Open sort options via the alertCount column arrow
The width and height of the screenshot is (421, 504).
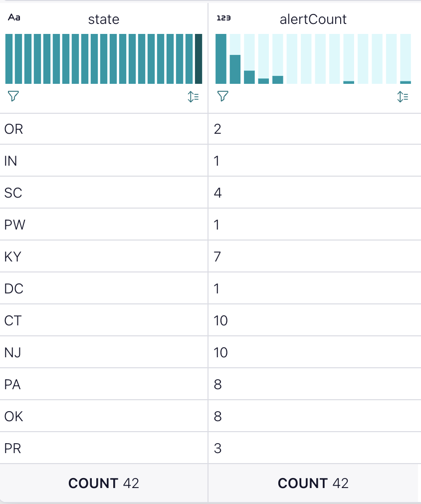pos(403,97)
